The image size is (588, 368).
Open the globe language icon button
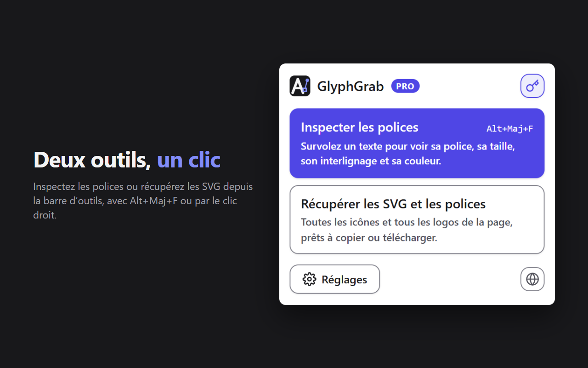coord(532,279)
